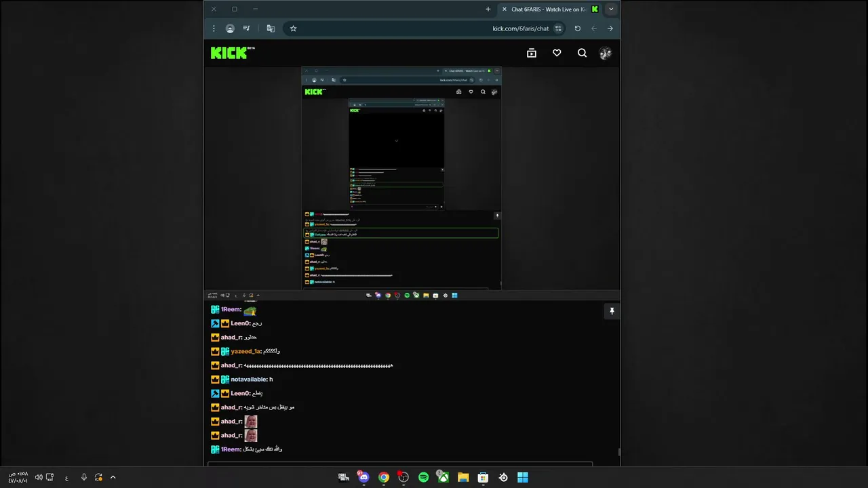The width and height of the screenshot is (868, 488).
Task: Click the yazeed_1a username in chat
Action: [x=246, y=352]
